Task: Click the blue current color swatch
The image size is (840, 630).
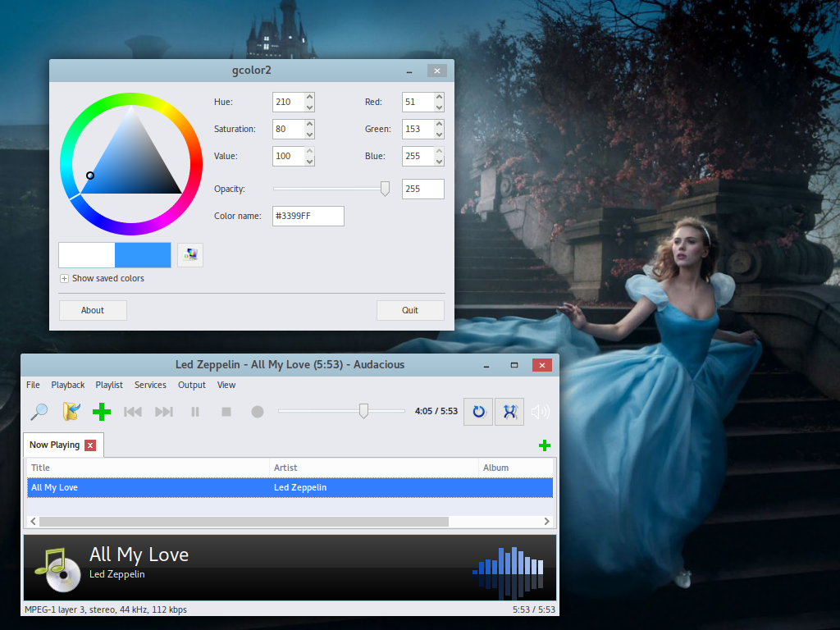Action: 143,255
